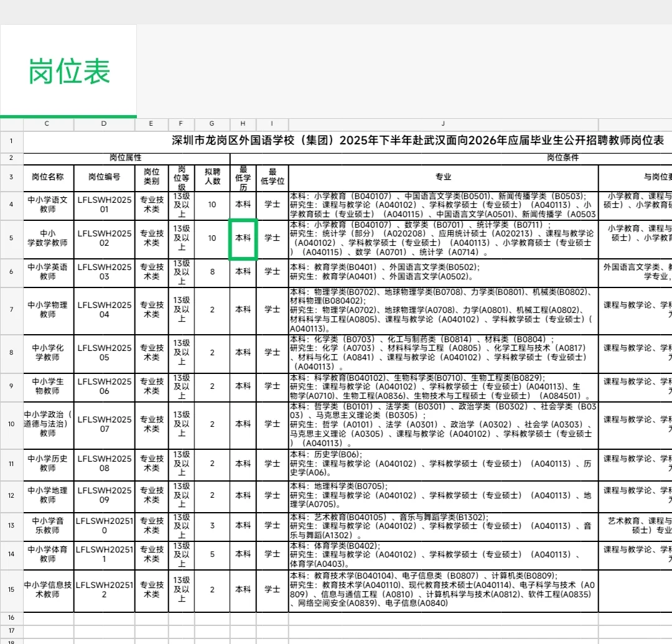The width and height of the screenshot is (672, 644).
Task: Select column H header
Action: (243, 124)
